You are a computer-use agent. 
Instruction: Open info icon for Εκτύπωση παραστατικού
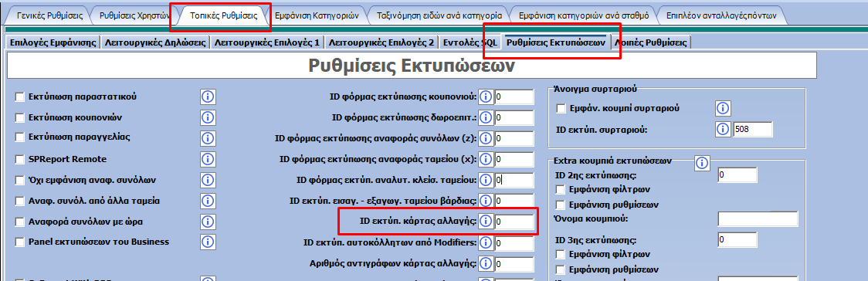pos(208,97)
